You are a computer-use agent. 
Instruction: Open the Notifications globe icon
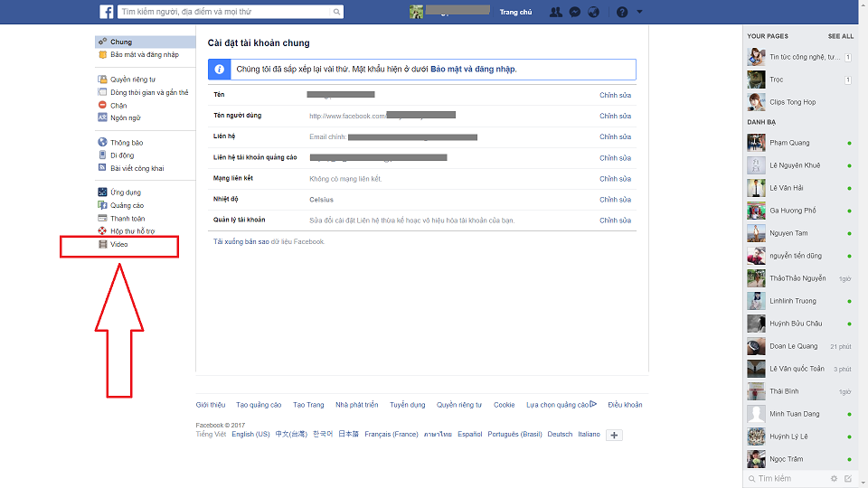tap(593, 12)
